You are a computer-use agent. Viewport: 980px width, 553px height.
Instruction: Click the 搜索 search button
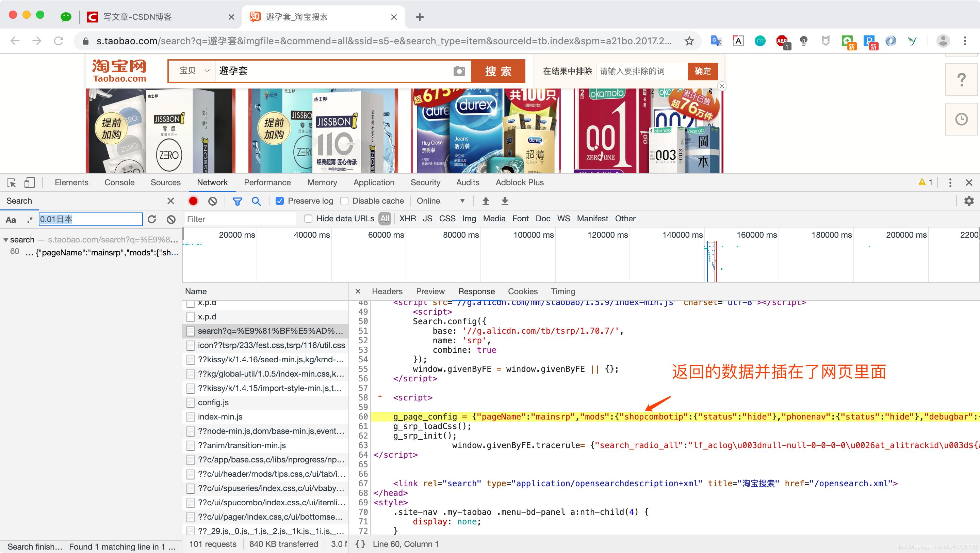[499, 71]
